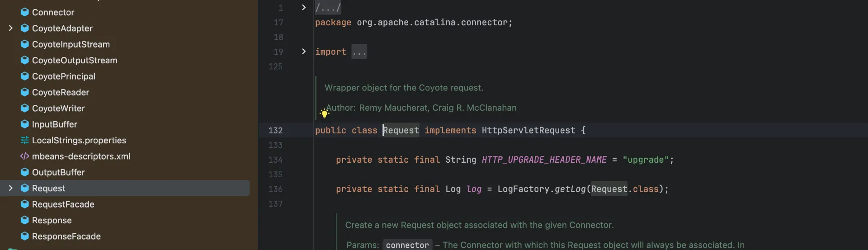Click the HttpServletRequest interface name
The image size is (868, 250).
[x=528, y=131]
